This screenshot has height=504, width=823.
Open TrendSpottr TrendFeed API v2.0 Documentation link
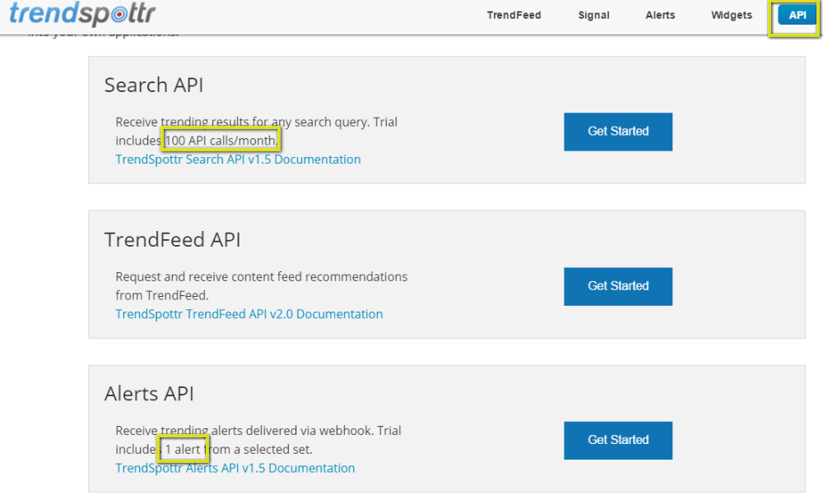click(249, 314)
